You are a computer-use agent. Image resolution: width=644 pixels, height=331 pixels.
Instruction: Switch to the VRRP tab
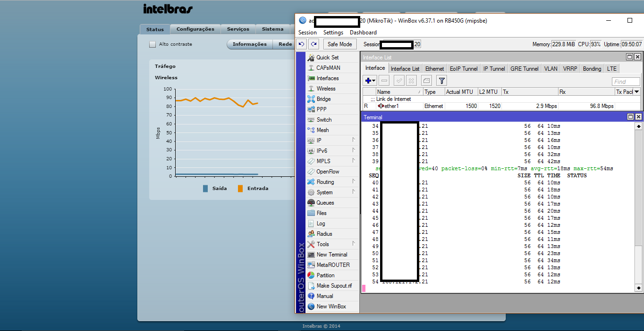coord(570,69)
